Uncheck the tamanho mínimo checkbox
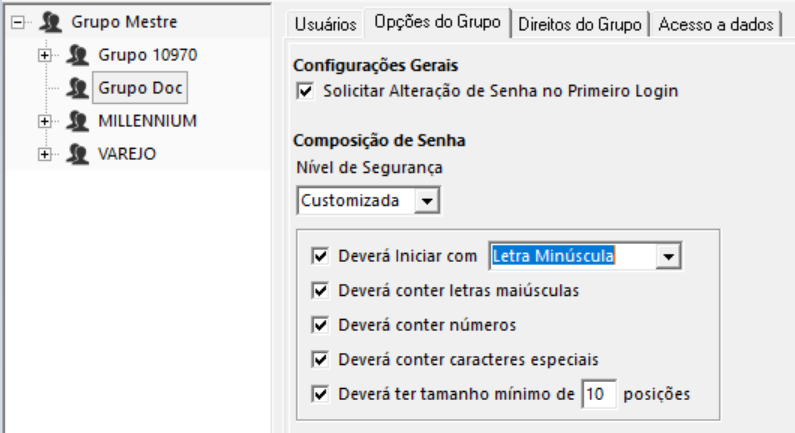Screen dimensions: 795x433 pyautogui.click(x=321, y=394)
